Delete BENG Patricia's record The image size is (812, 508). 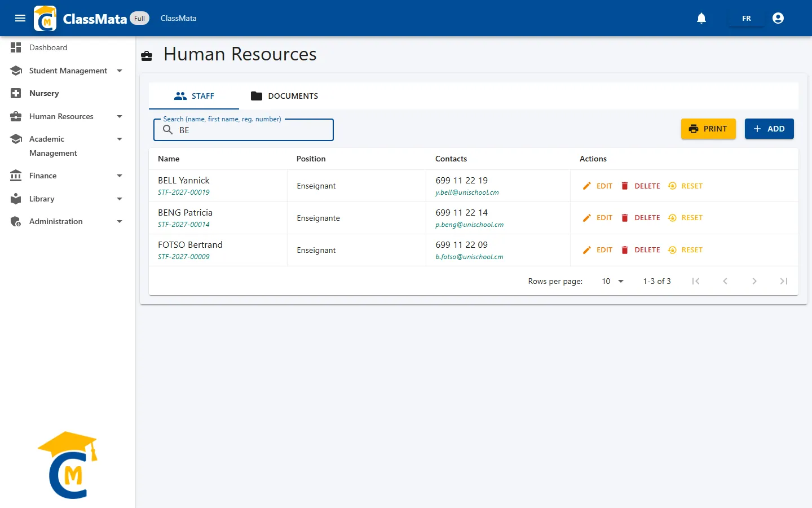pyautogui.click(x=641, y=218)
